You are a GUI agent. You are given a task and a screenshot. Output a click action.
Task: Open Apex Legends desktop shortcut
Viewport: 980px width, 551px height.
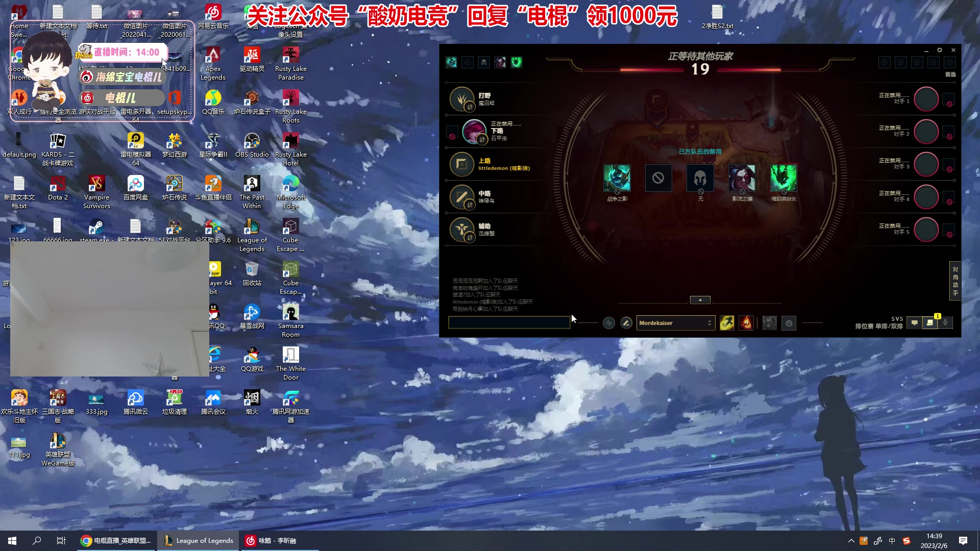coord(213,63)
